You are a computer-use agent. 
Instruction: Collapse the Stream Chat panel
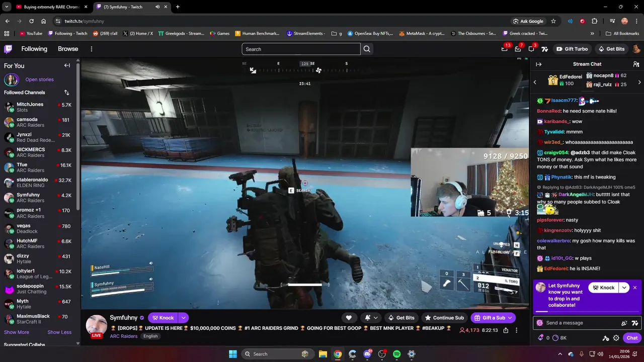click(538, 64)
